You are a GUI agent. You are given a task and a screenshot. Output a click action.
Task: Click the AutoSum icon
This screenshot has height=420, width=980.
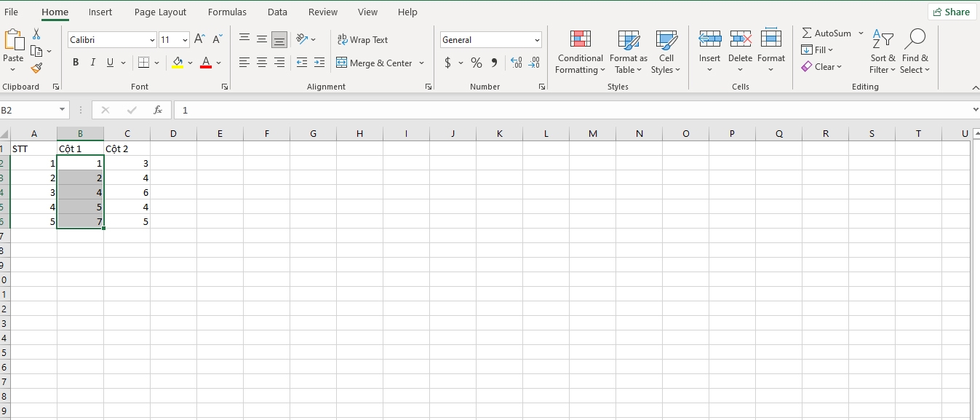808,33
